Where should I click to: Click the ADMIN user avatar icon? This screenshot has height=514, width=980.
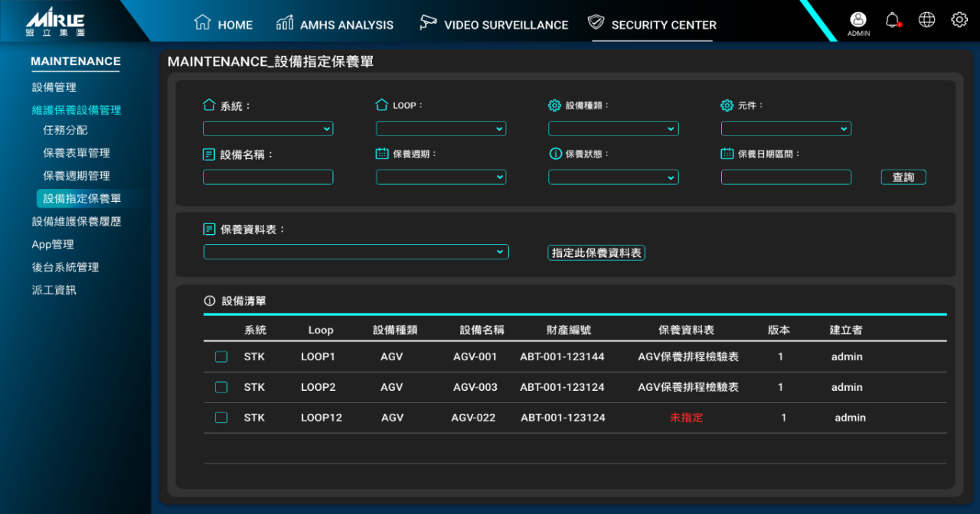pos(858,20)
